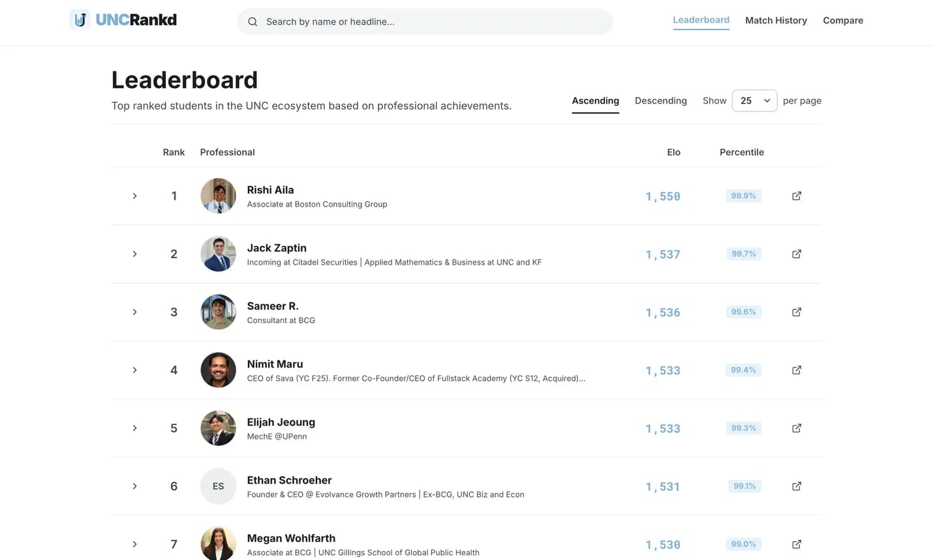Open external profile link for Rishi Aila
This screenshot has height=560, width=933.
797,196
